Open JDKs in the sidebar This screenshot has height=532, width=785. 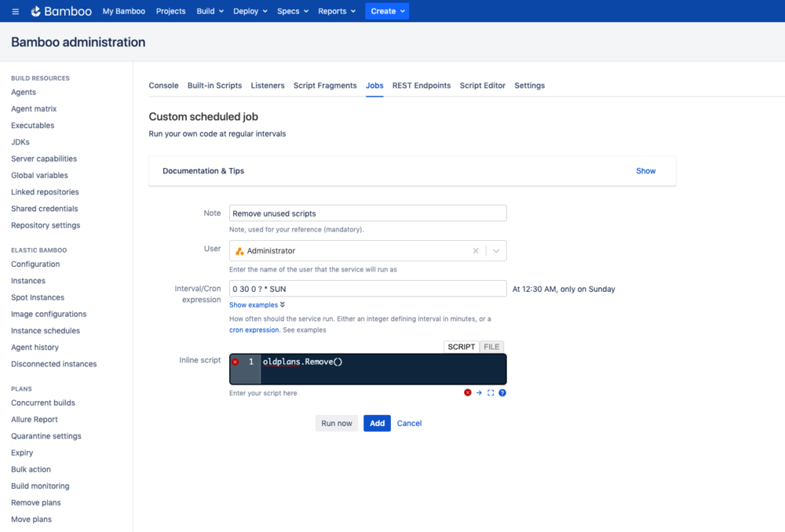tap(20, 142)
